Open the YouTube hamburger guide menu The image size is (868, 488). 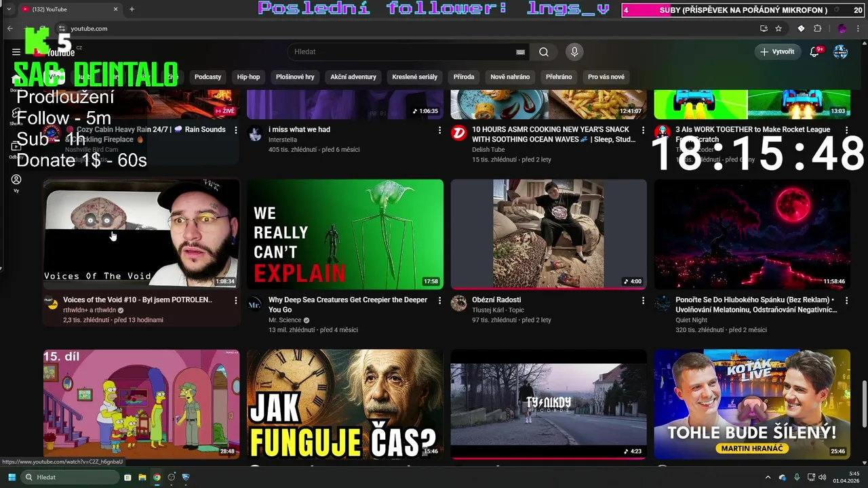(x=16, y=52)
